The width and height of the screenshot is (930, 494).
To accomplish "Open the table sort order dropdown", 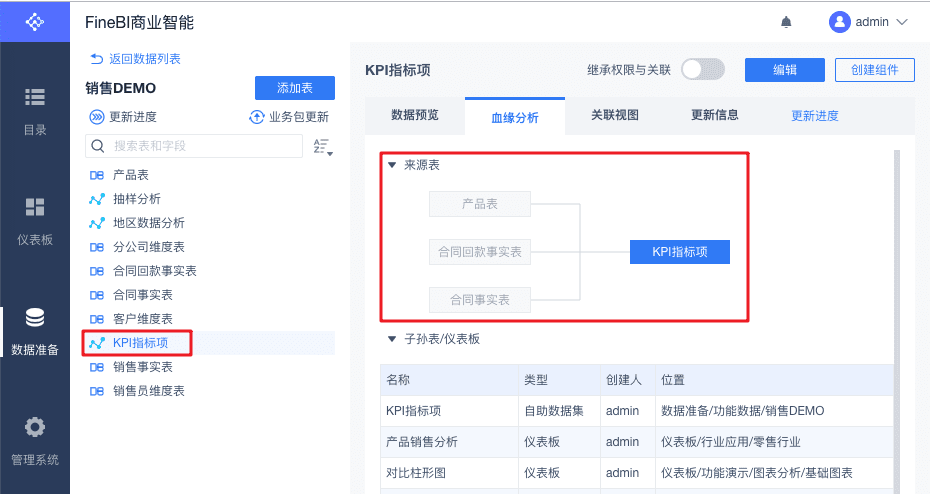I will [x=322, y=147].
